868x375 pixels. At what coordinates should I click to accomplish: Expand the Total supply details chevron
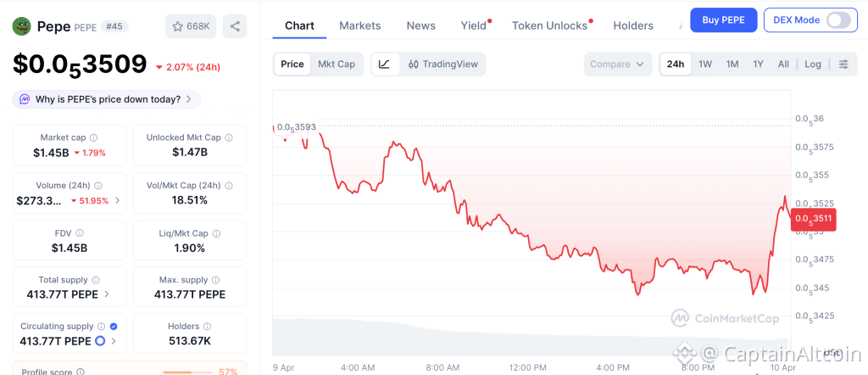pyautogui.click(x=107, y=294)
